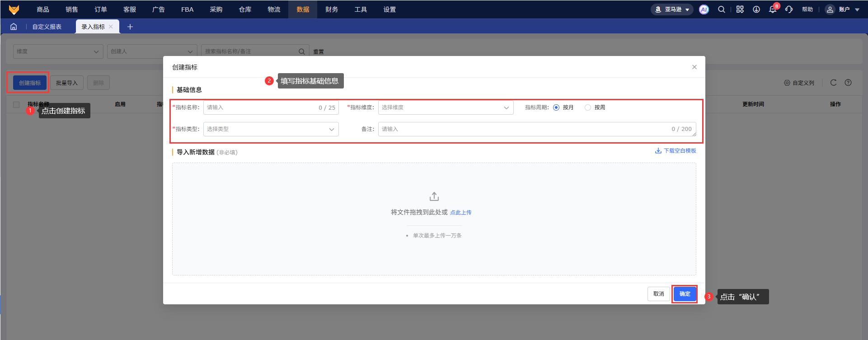Click the 更新时间 column header
Viewport: 868px width, 340px height.
point(753,104)
